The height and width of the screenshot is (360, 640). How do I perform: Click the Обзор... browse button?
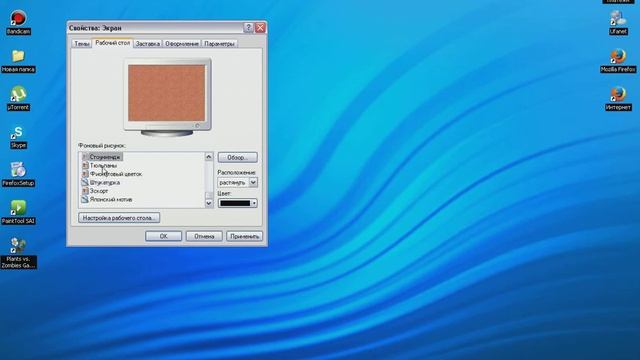click(238, 157)
